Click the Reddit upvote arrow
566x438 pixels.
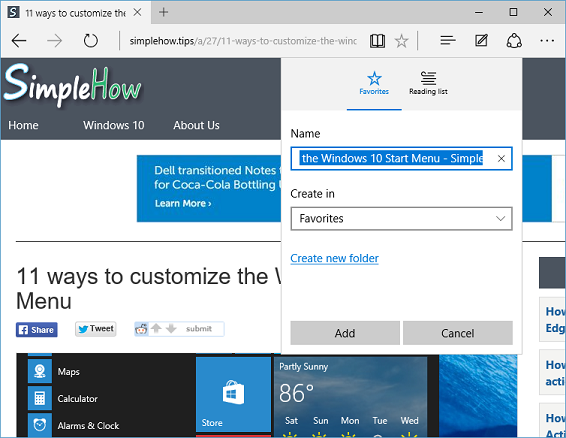(156, 329)
